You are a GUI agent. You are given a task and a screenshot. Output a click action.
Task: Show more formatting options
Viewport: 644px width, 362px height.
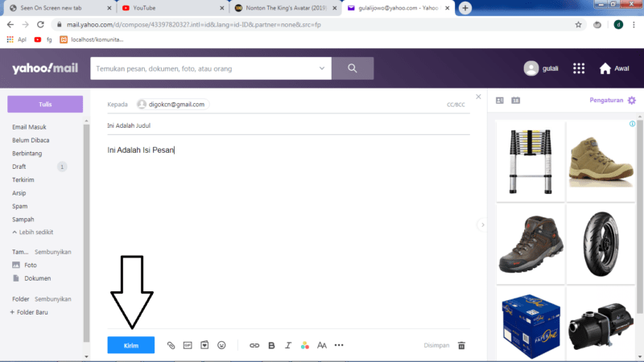pos(339,345)
